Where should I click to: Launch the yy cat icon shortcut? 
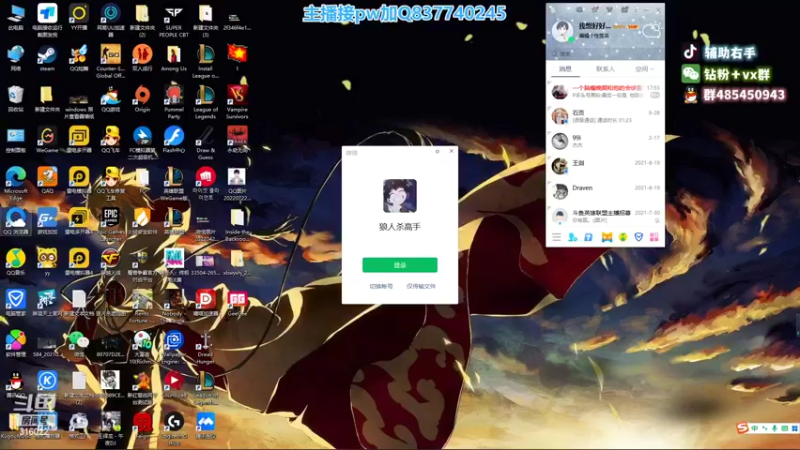pyautogui.click(x=47, y=263)
